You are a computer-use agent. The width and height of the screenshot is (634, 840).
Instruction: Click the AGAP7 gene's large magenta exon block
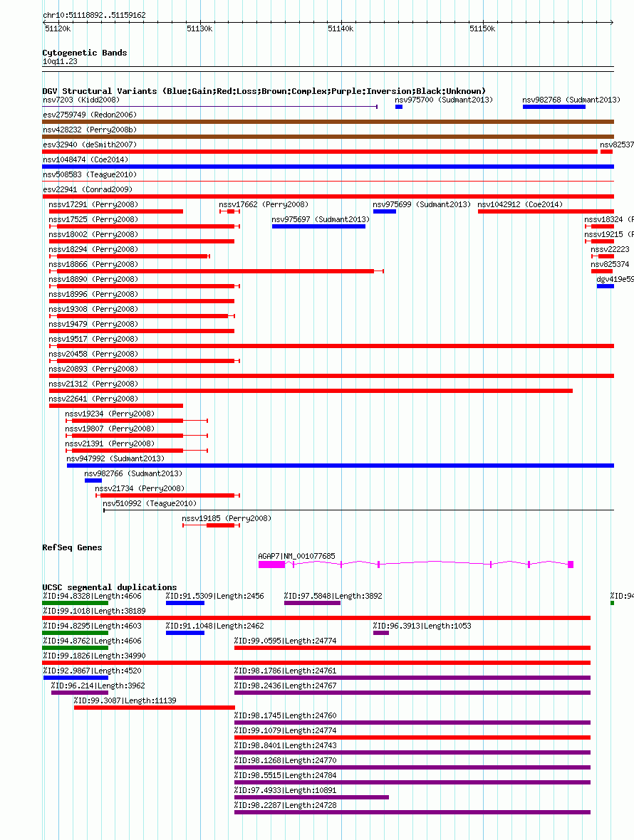pyautogui.click(x=271, y=565)
